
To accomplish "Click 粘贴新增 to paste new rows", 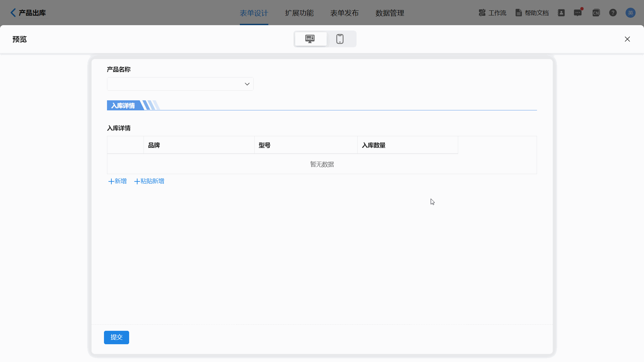I will click(149, 181).
